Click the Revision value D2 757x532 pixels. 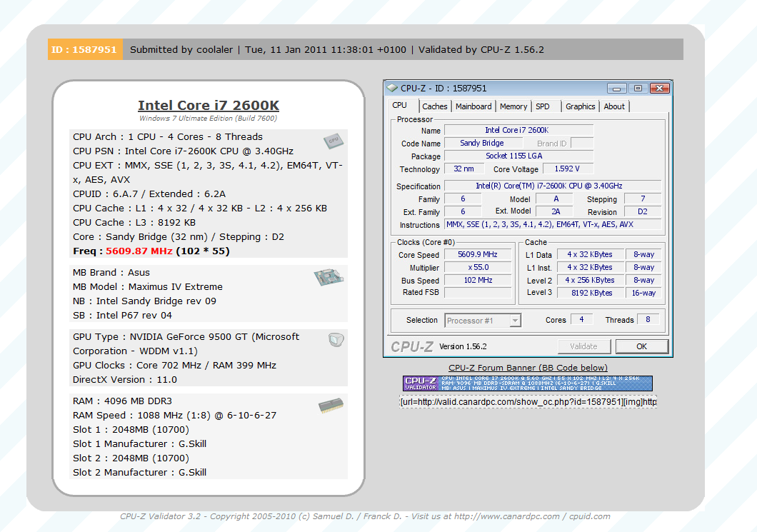[x=643, y=211]
